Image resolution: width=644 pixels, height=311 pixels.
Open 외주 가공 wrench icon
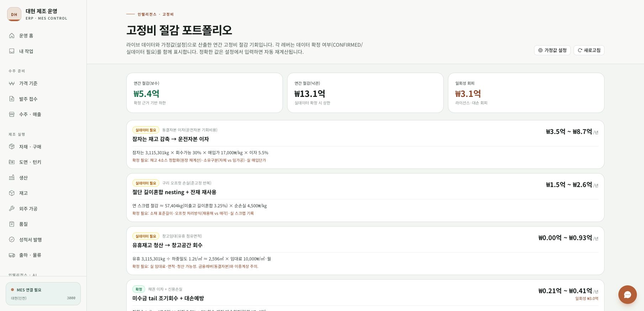pyautogui.click(x=12, y=209)
